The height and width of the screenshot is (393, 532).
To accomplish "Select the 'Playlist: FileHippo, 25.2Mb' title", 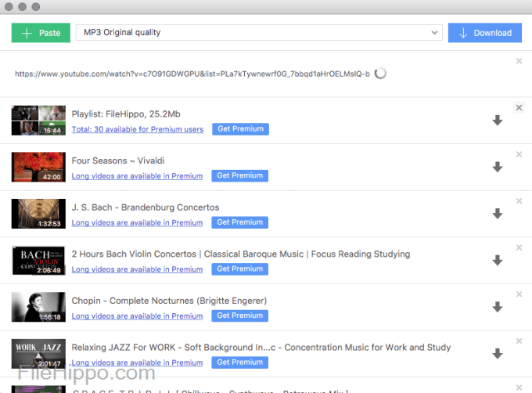I will pos(126,114).
